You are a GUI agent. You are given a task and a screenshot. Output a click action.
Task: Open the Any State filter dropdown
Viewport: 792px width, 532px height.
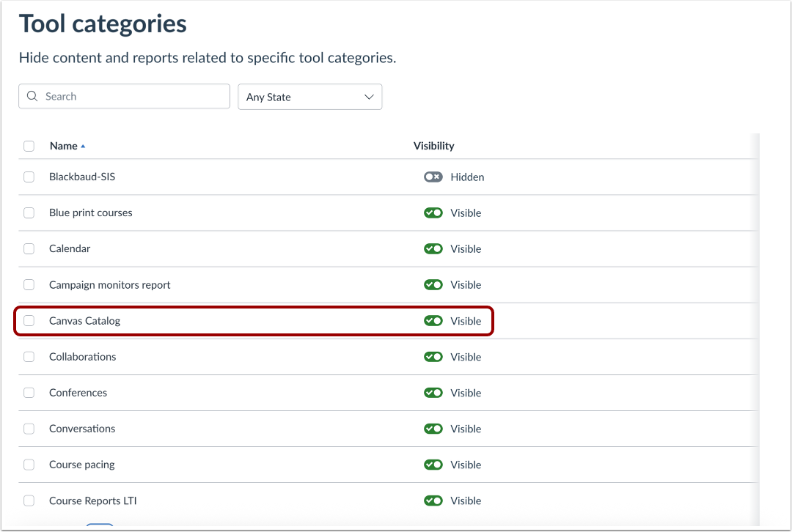309,96
